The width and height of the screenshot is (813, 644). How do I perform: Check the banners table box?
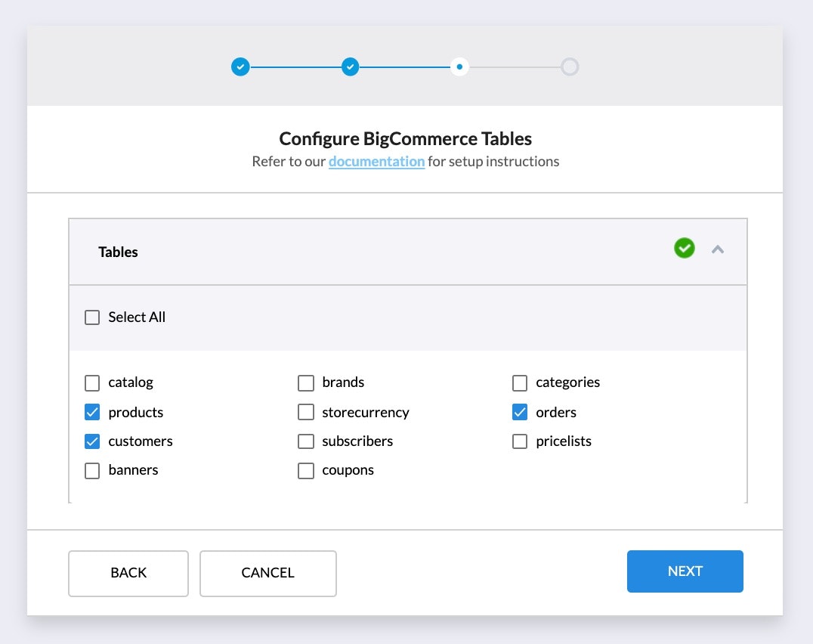[92, 470]
